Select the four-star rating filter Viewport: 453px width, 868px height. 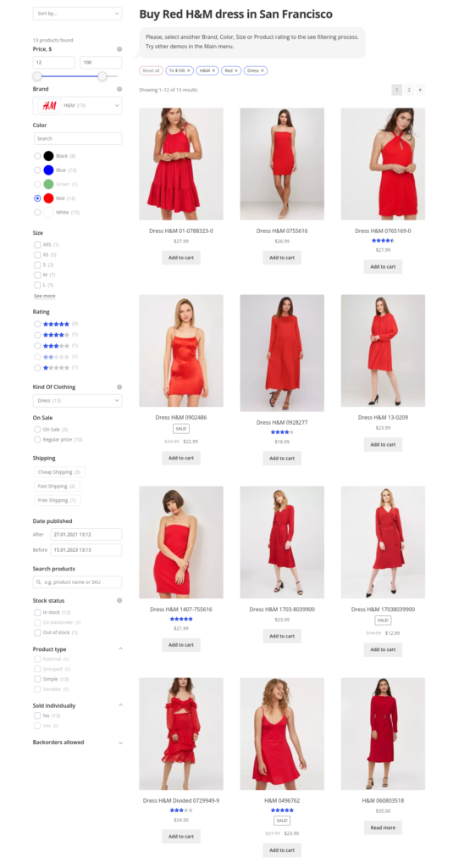(x=37, y=335)
